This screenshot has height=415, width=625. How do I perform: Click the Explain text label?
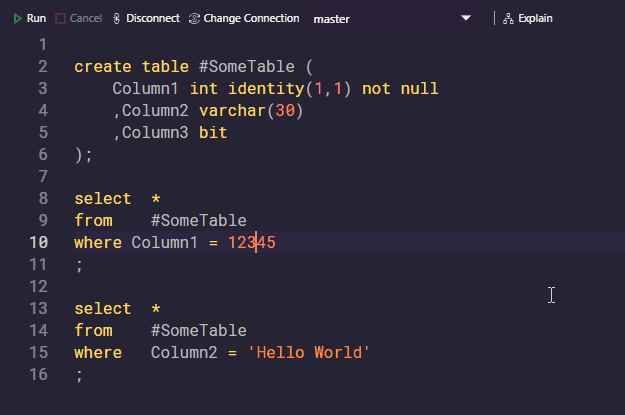point(535,18)
